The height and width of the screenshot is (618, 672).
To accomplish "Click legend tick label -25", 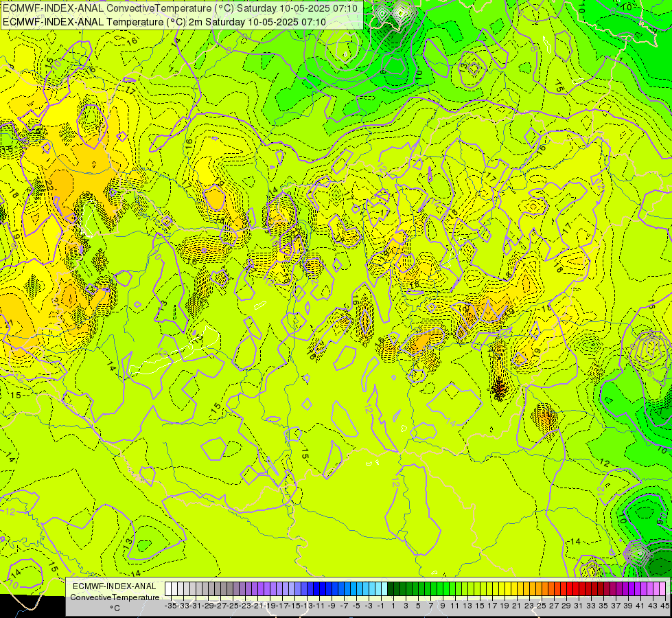I will point(233,606).
